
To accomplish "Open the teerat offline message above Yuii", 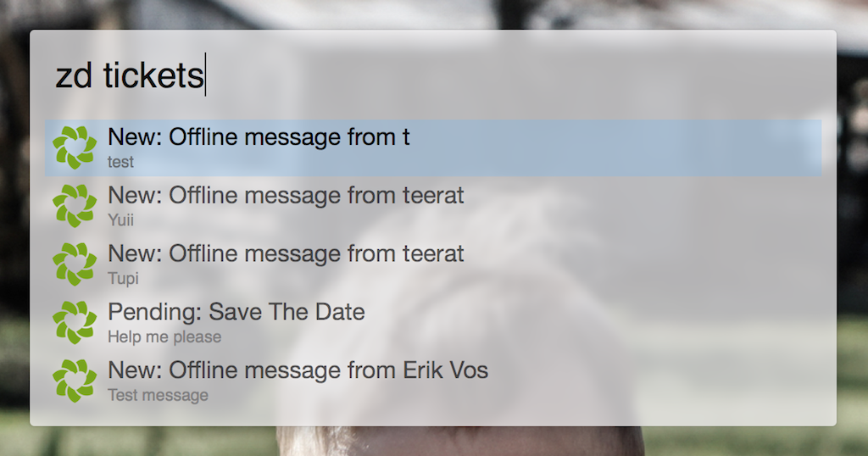I will [286, 196].
